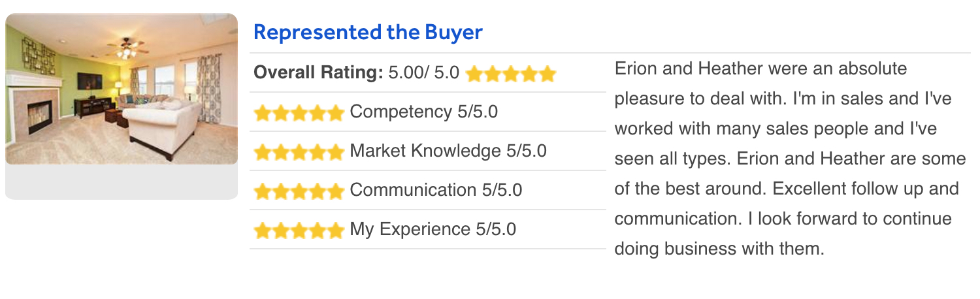Screen dimensions: 980x299
Task: Click the Overall Rating gold stars
Action: 511,74
